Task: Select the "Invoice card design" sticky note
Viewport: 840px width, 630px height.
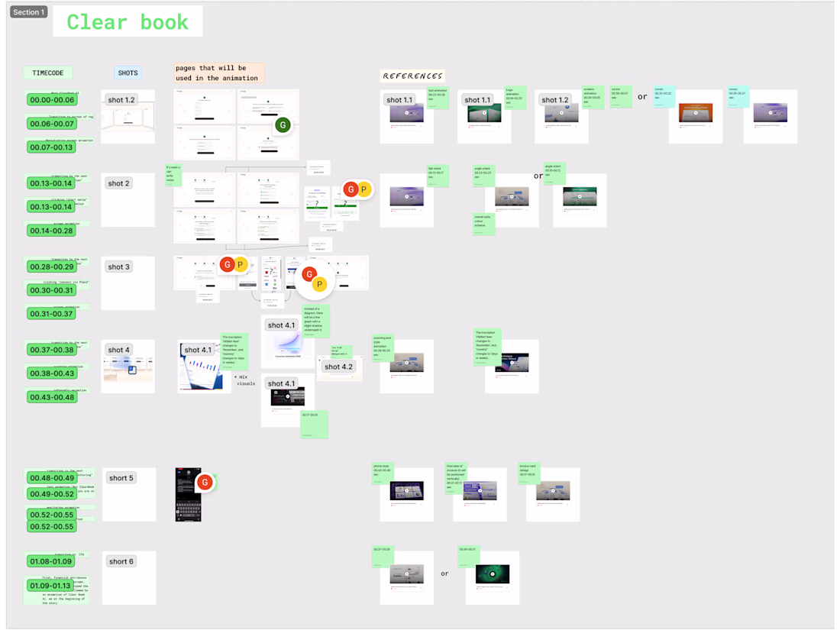Action: [x=529, y=474]
